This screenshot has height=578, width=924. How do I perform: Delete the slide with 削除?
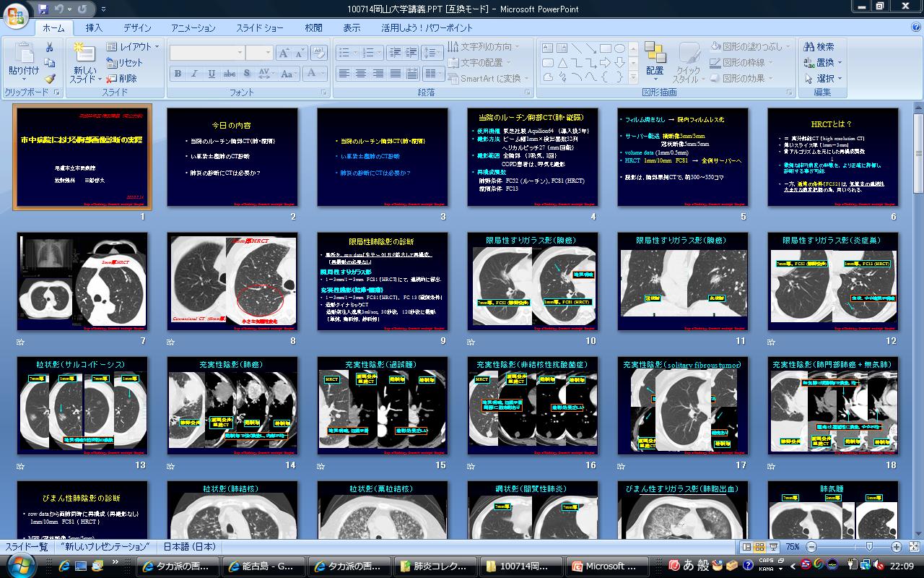tap(122, 79)
